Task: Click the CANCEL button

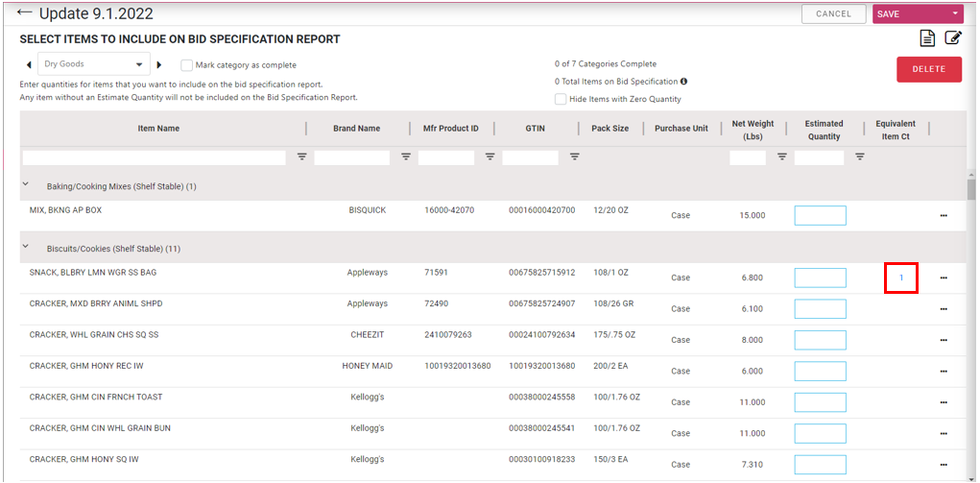Action: point(834,13)
